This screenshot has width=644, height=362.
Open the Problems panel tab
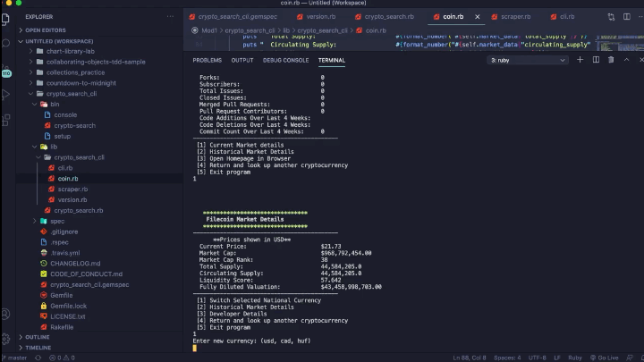pyautogui.click(x=207, y=61)
